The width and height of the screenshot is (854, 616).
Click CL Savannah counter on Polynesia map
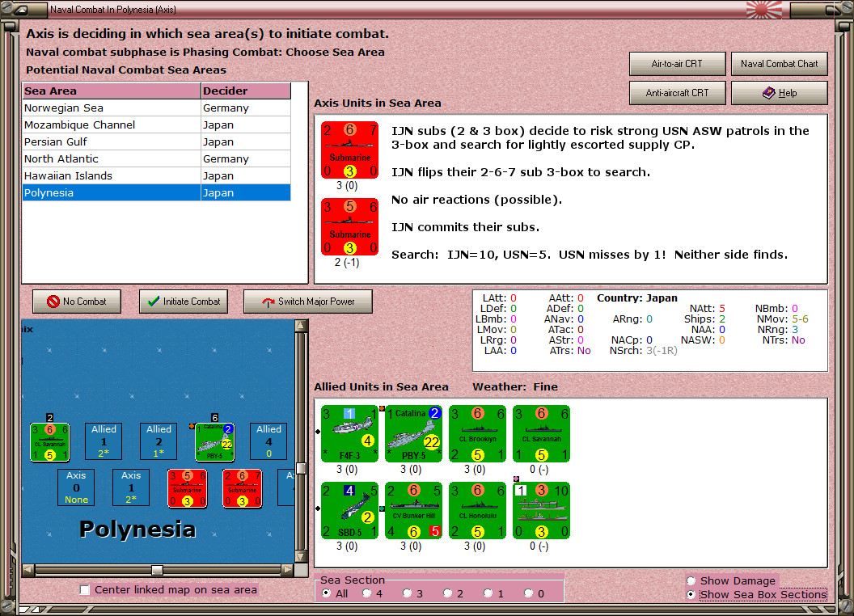click(49, 442)
